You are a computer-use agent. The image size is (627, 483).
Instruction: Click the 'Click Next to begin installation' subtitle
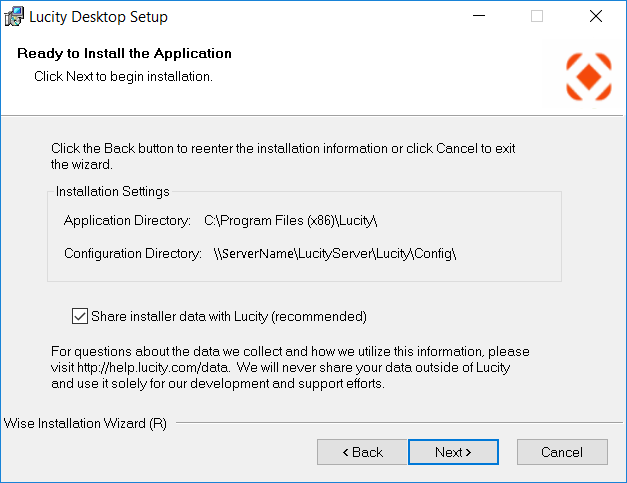[x=123, y=76]
